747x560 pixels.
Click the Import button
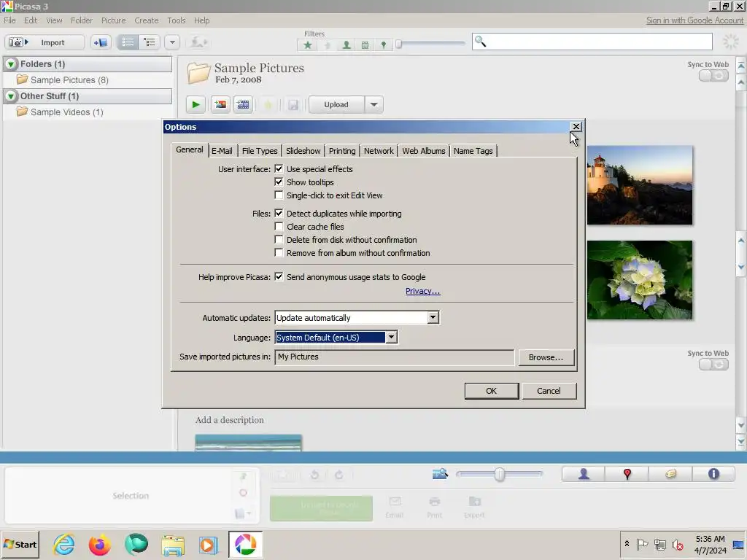(44, 42)
